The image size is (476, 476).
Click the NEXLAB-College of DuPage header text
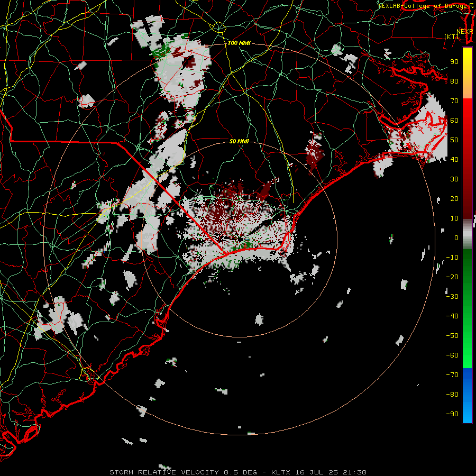(425, 6)
